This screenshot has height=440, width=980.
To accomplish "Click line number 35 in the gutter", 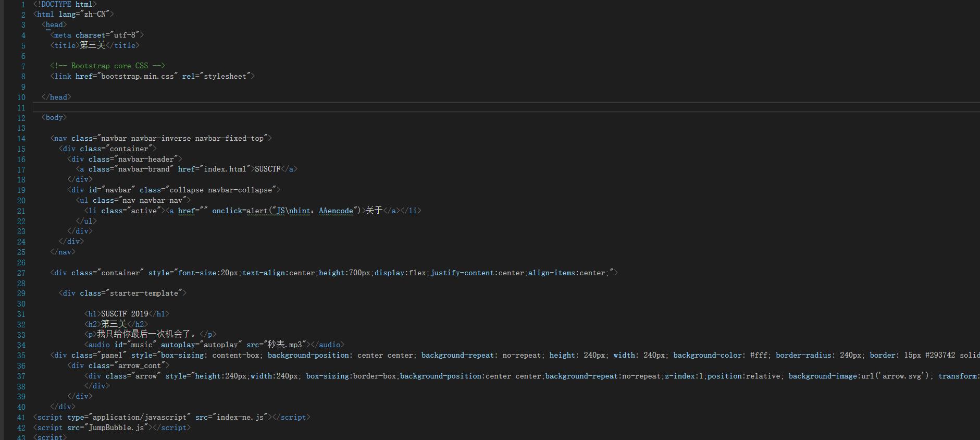I will (21, 356).
